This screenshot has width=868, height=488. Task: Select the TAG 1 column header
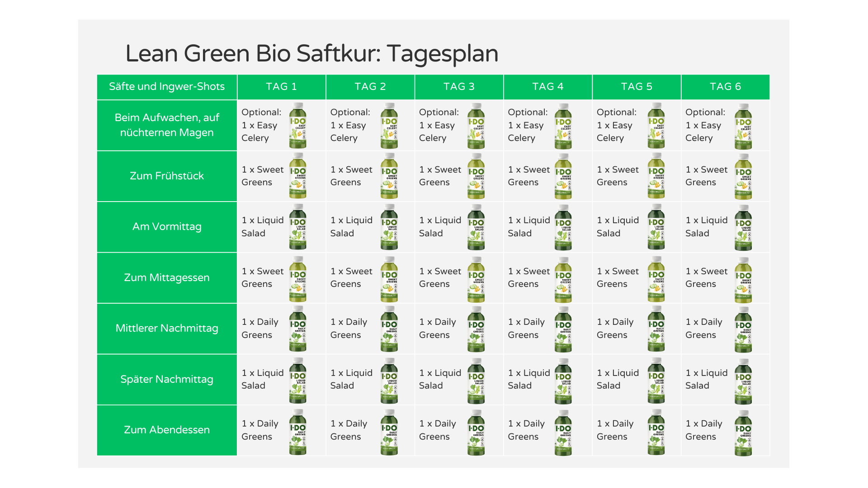click(x=281, y=87)
